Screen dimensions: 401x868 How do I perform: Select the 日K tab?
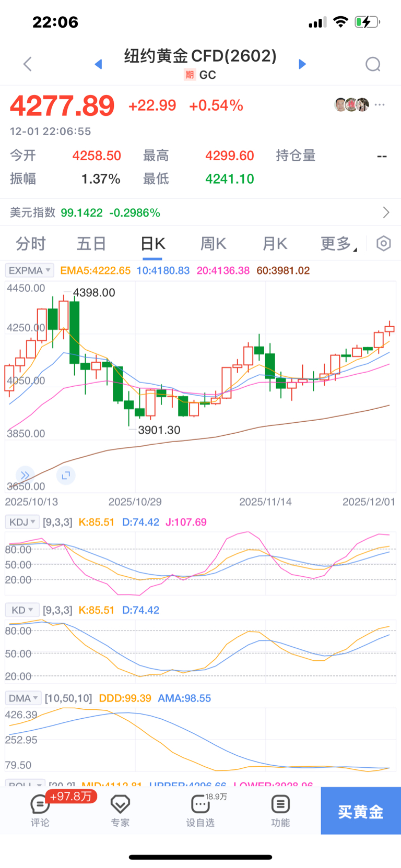point(153,244)
